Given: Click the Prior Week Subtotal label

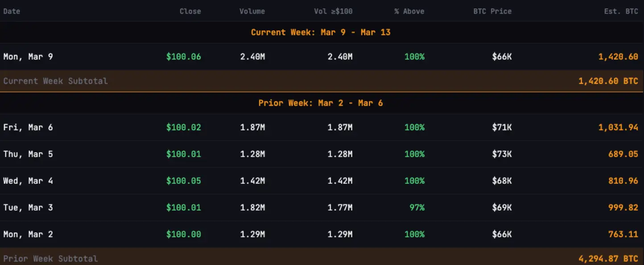Looking at the screenshot, I should (50, 259).
